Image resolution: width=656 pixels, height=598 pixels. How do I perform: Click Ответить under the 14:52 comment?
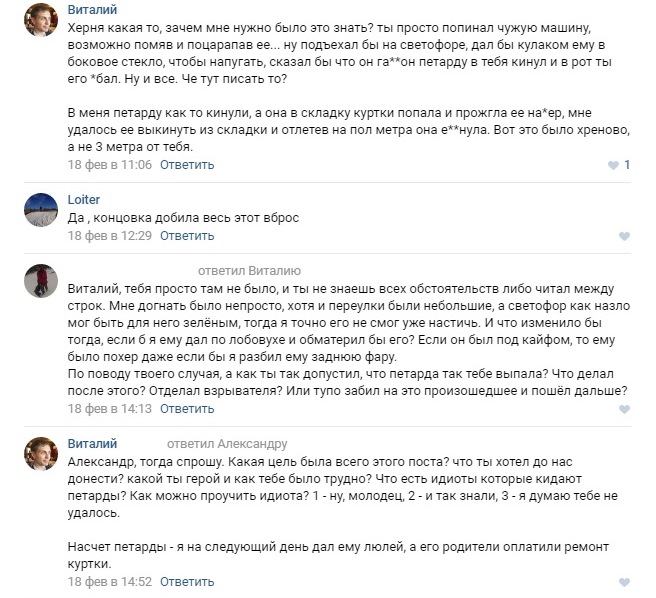click(x=187, y=582)
